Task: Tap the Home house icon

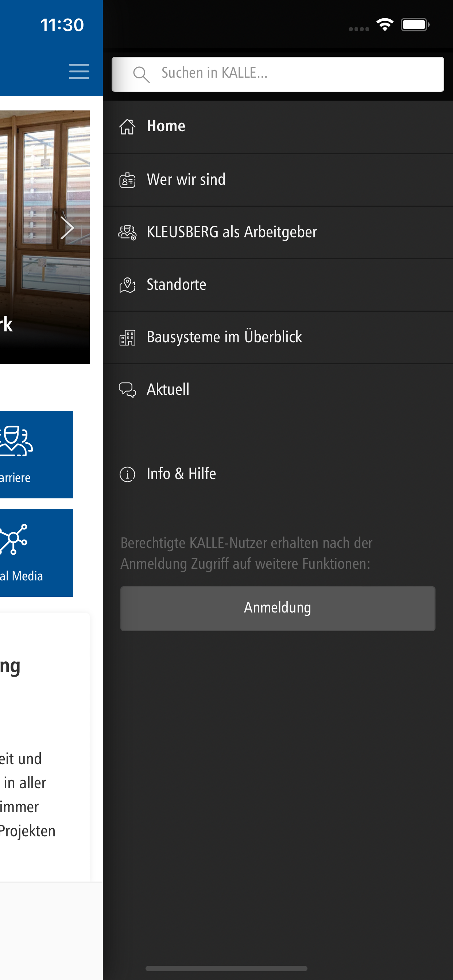Action: click(x=127, y=126)
